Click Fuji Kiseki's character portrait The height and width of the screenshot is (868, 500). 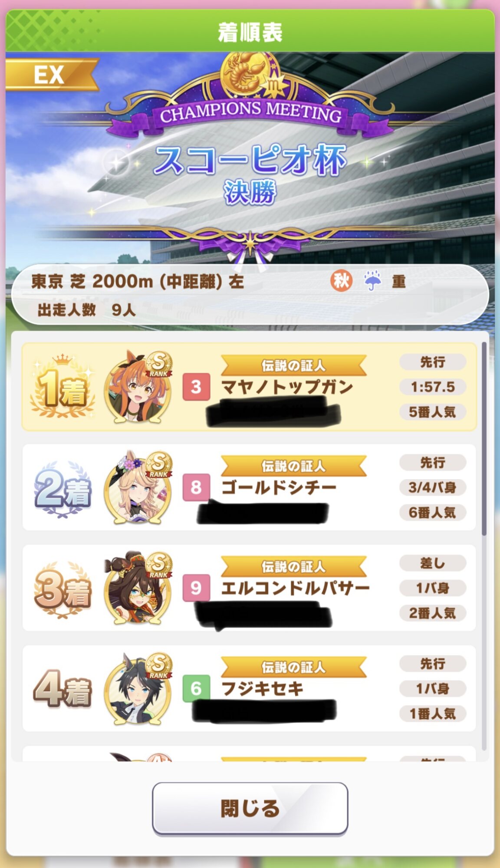138,688
